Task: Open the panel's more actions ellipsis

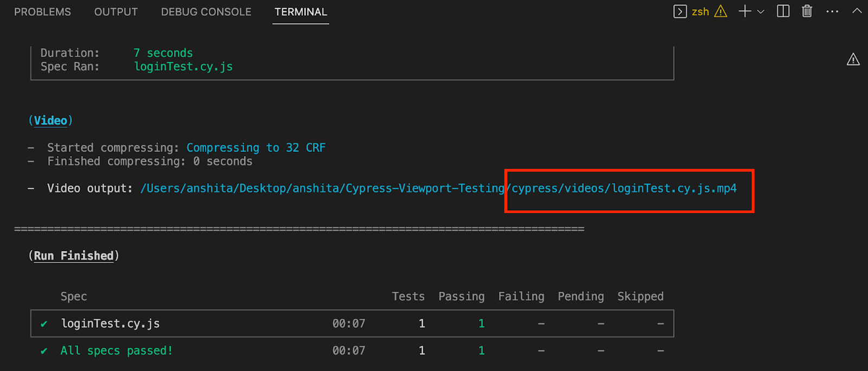Action: click(x=832, y=11)
